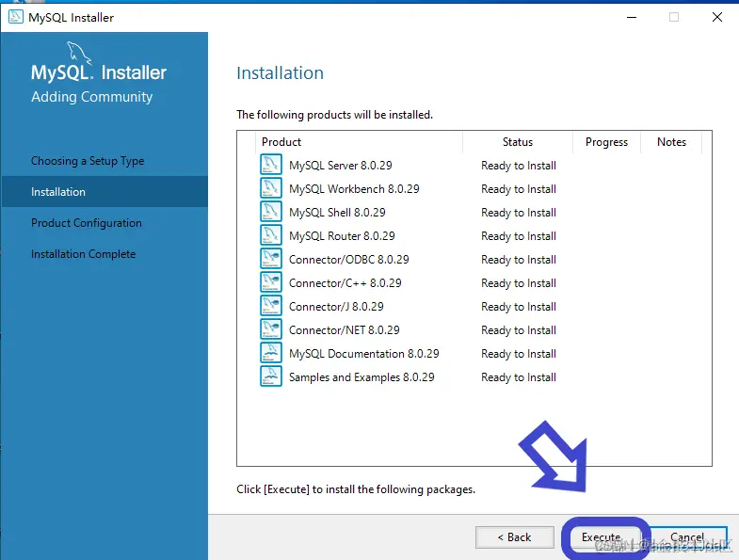
Task: Select the Connector/ODBC 8.0.29 row text
Action: click(x=348, y=260)
